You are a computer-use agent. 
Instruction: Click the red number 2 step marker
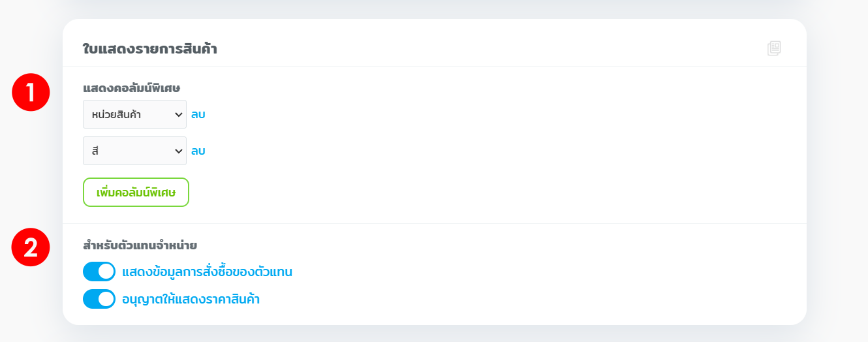31,247
